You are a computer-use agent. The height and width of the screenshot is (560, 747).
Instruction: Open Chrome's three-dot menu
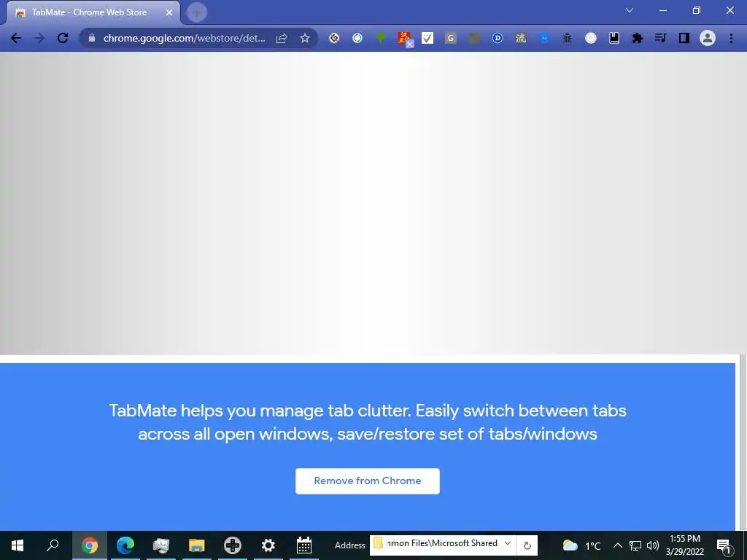(731, 38)
